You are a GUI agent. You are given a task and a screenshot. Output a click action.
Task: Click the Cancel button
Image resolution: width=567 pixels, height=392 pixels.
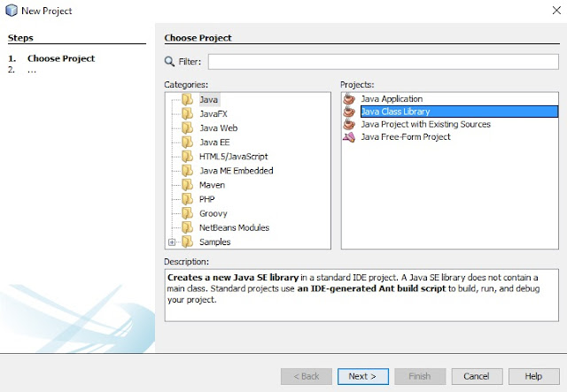(x=477, y=376)
